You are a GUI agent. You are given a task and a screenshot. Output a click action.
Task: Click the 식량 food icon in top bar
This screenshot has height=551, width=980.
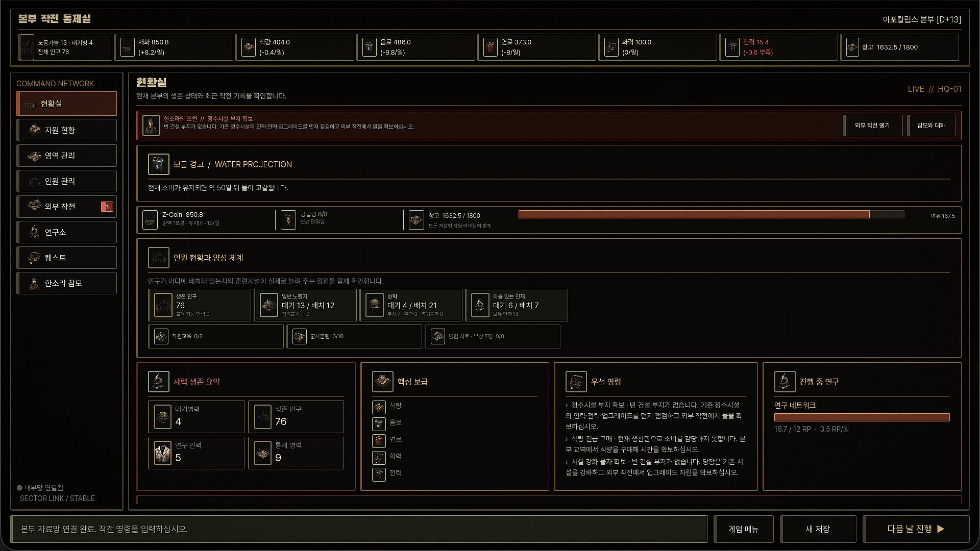click(x=248, y=47)
